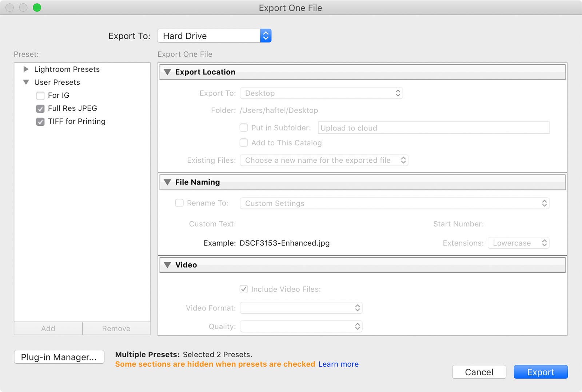The width and height of the screenshot is (582, 392).
Task: Collapse the Video section triangle
Action: tap(167, 265)
